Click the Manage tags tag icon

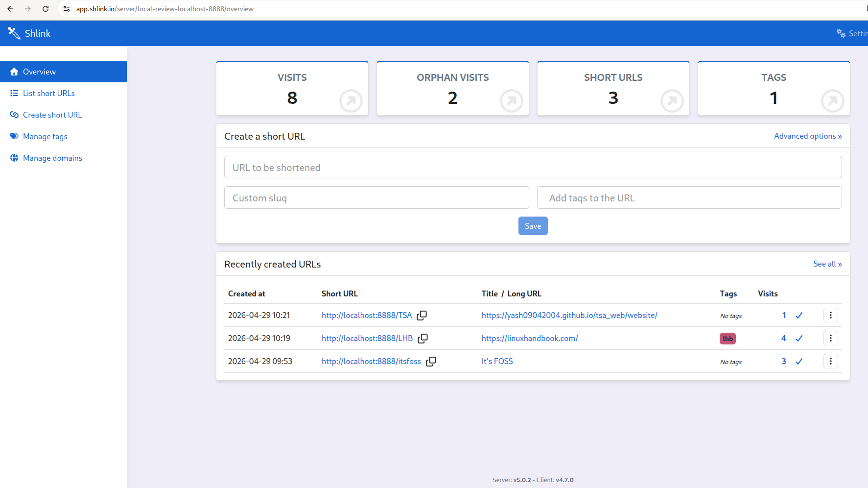tap(14, 136)
